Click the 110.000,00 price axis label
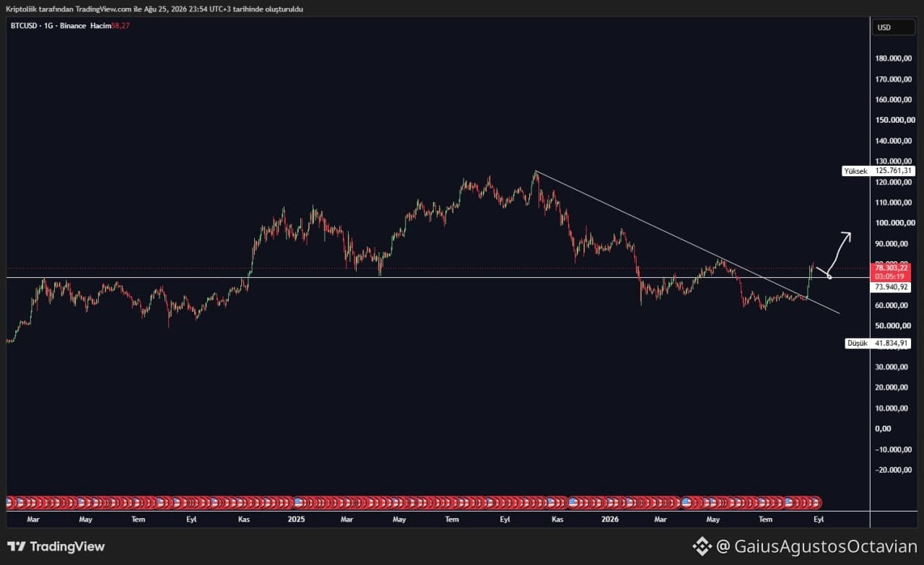The height and width of the screenshot is (565, 924). tap(895, 203)
